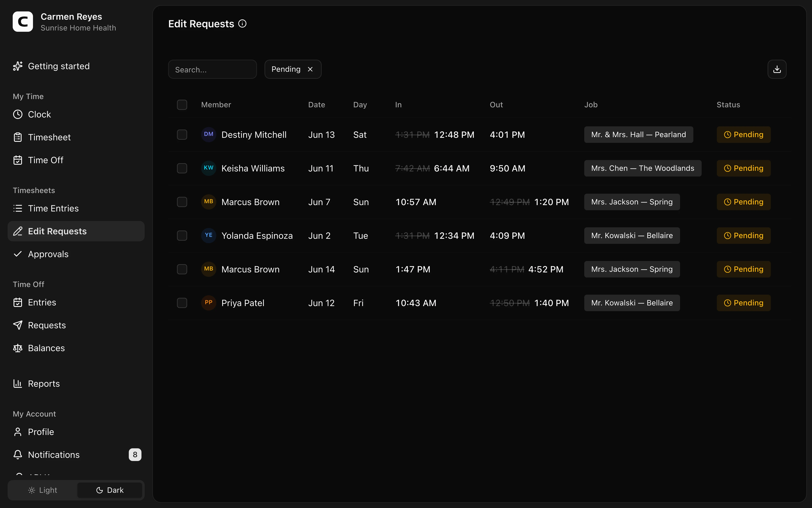The height and width of the screenshot is (508, 812).
Task: Focus the Search input field
Action: (x=212, y=69)
